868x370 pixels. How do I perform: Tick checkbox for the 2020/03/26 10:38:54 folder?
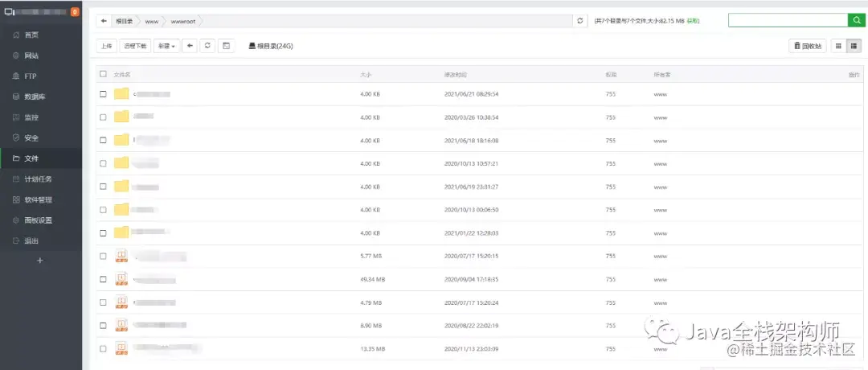[x=103, y=117]
